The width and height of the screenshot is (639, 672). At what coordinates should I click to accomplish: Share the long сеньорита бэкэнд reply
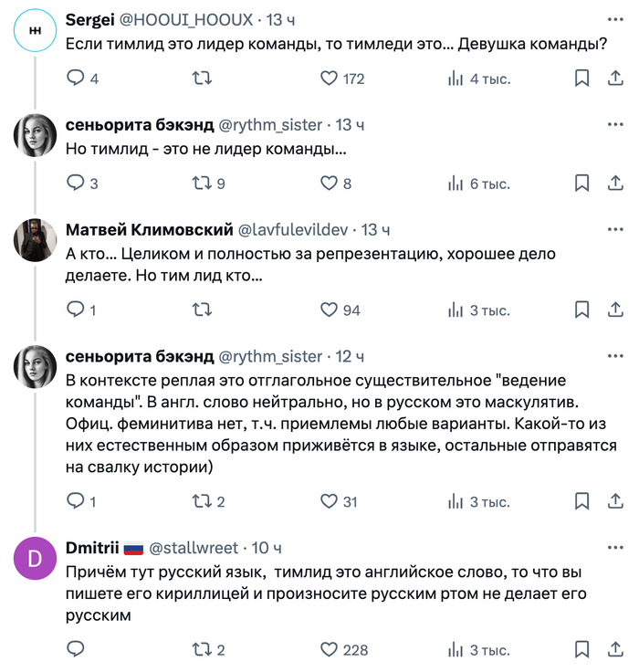(x=615, y=501)
